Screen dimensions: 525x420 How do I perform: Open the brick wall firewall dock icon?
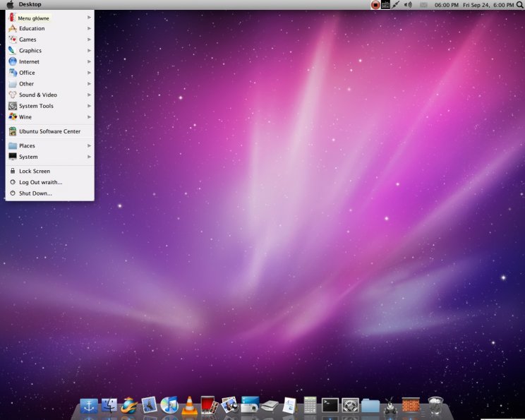pyautogui.click(x=411, y=405)
